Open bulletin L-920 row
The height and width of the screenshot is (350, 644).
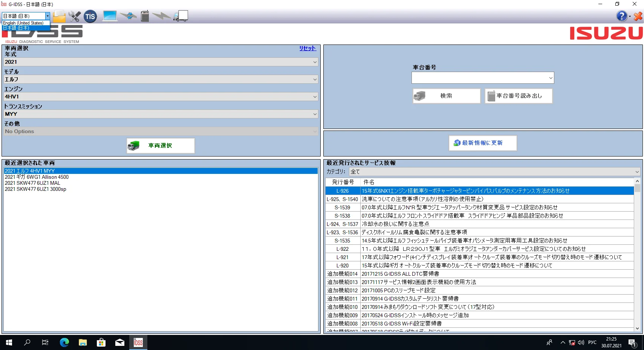480,266
